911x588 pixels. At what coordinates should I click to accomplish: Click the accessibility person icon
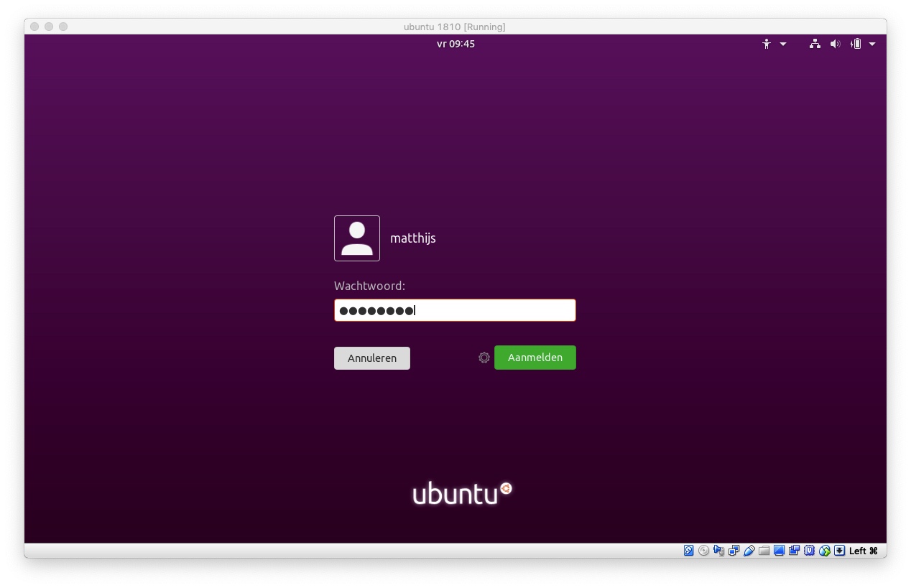pos(767,44)
